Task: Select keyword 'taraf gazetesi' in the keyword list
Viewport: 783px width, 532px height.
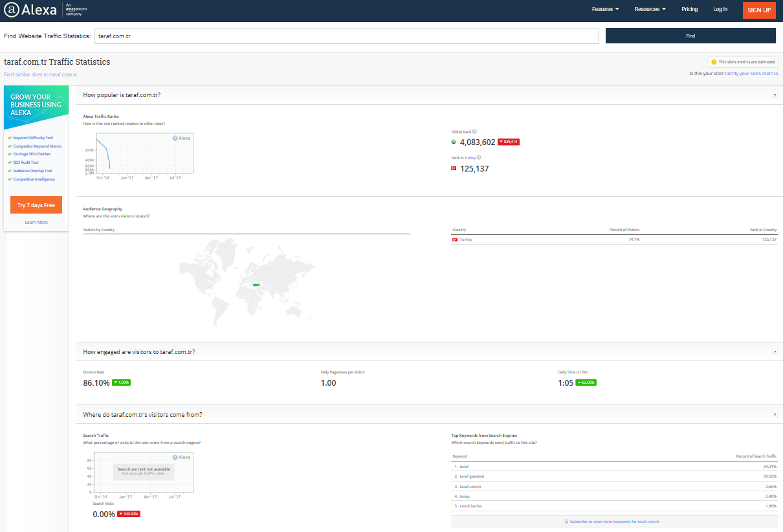Action: pos(472,476)
